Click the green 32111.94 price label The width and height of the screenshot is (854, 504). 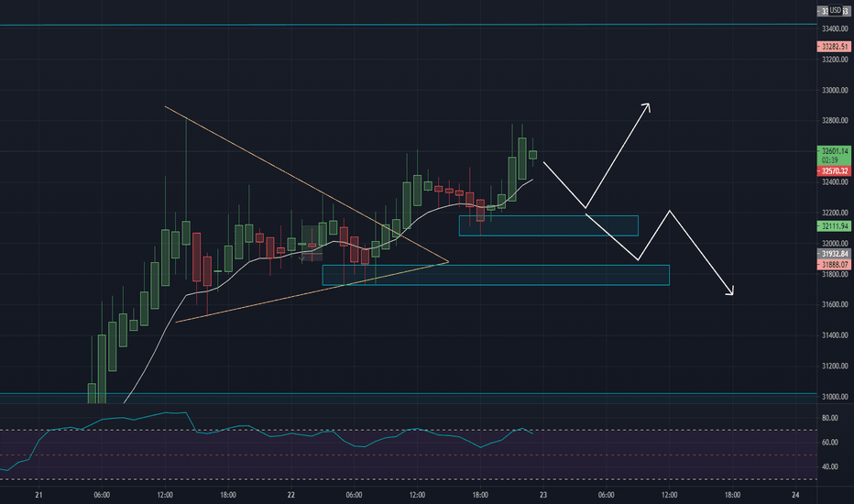point(834,226)
